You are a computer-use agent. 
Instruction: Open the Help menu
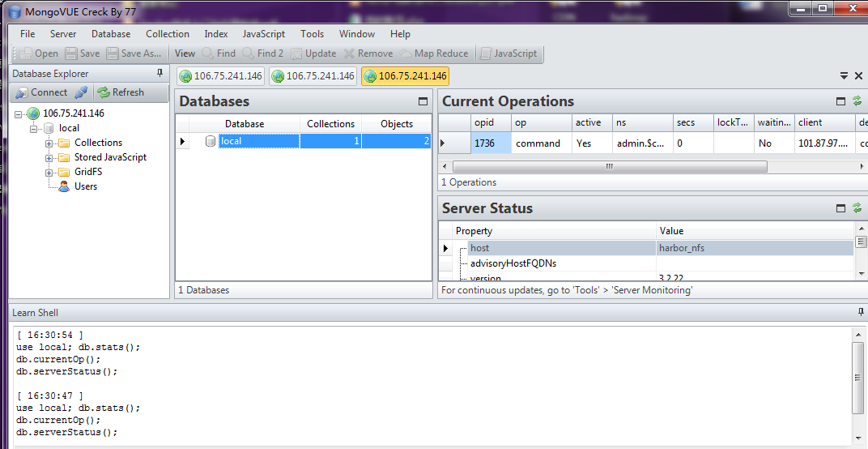point(400,34)
